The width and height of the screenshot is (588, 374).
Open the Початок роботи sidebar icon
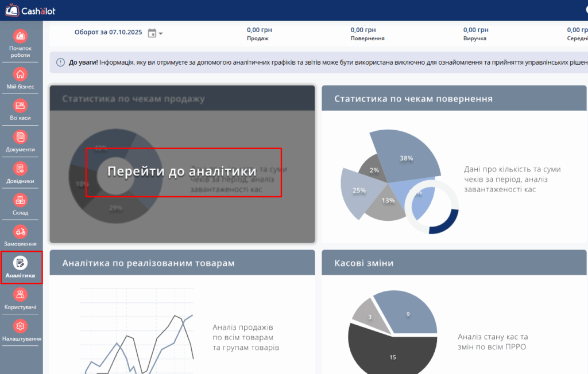pyautogui.click(x=21, y=37)
